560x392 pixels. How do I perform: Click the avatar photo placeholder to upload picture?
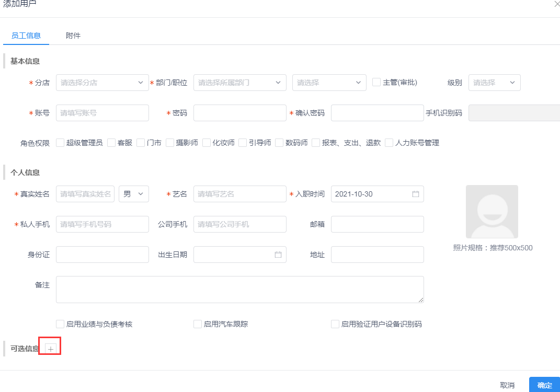coord(492,211)
